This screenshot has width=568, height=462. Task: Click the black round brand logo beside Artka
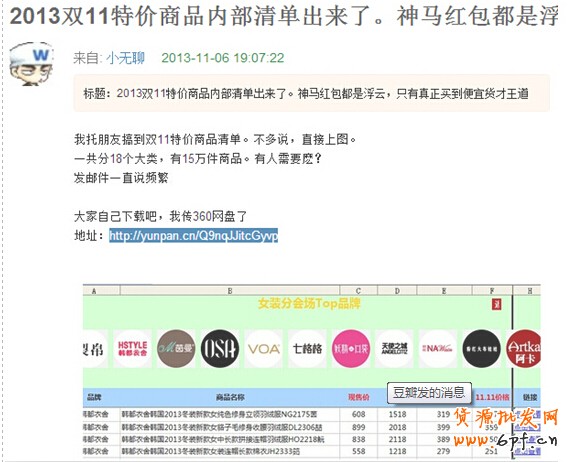click(x=481, y=349)
